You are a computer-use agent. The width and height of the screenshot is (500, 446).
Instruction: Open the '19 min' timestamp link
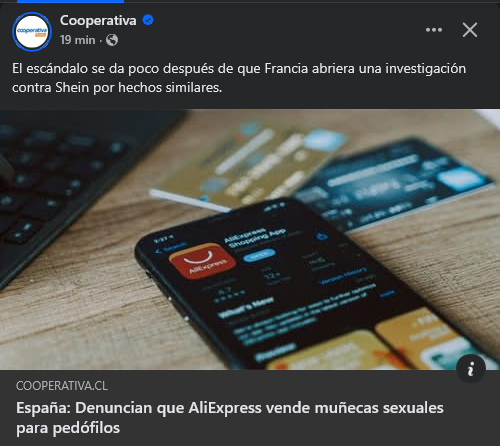click(x=78, y=40)
